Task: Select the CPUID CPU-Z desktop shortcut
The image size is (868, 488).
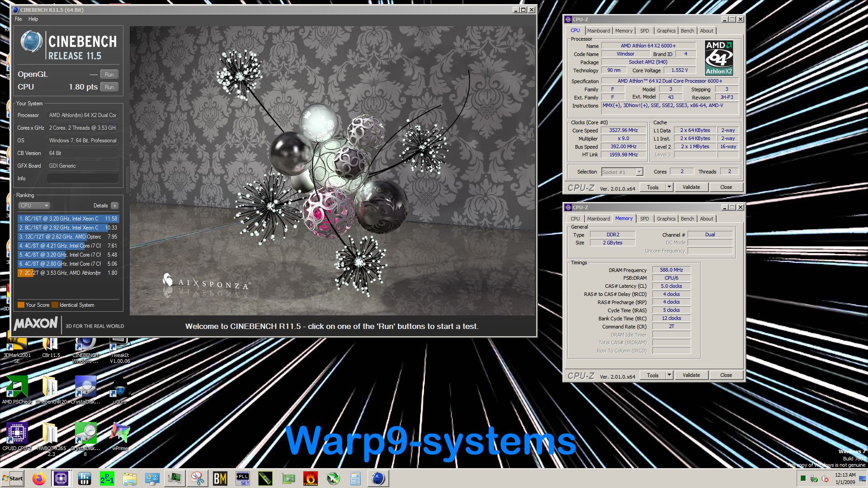Action: coord(17,436)
